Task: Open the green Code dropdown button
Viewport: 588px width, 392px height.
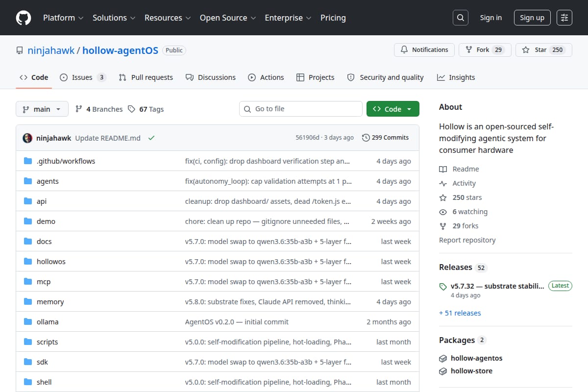Action: 393,109
